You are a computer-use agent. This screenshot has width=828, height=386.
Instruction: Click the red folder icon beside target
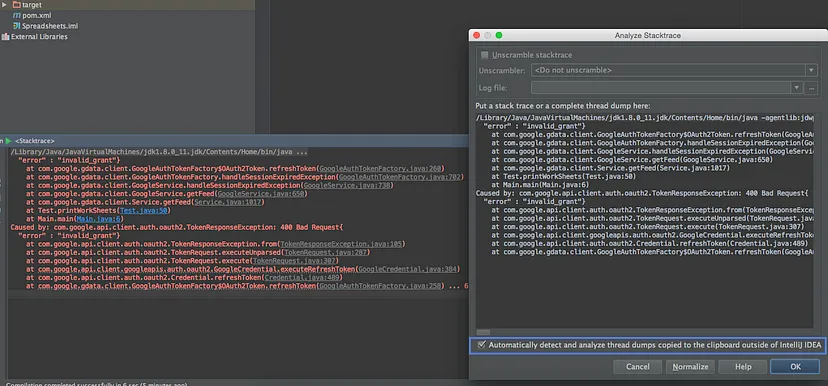pos(16,5)
